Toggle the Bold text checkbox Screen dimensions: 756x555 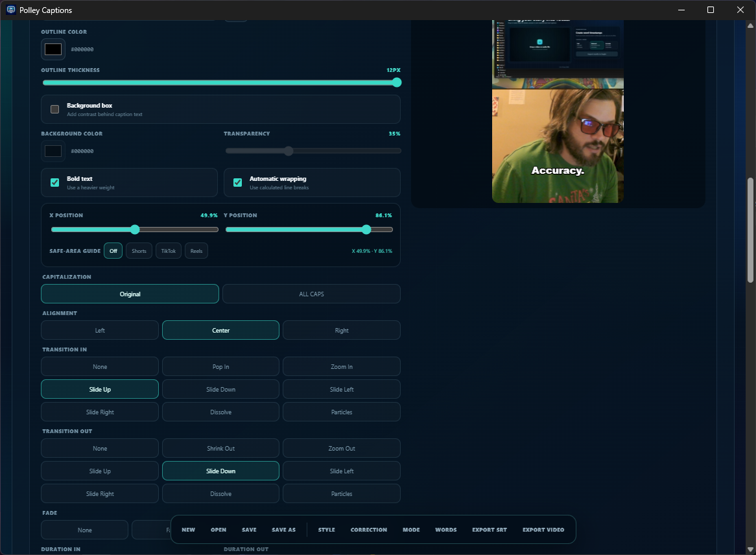click(x=55, y=182)
